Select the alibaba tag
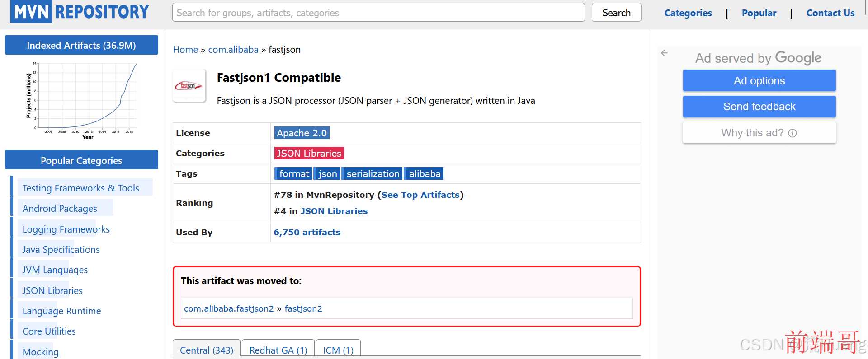This screenshot has height=359, width=868. point(424,173)
